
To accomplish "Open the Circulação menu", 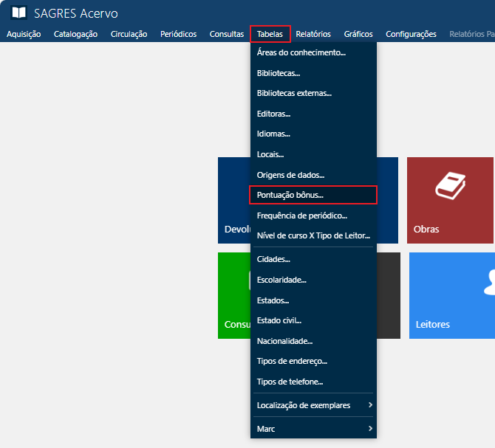I will (129, 34).
